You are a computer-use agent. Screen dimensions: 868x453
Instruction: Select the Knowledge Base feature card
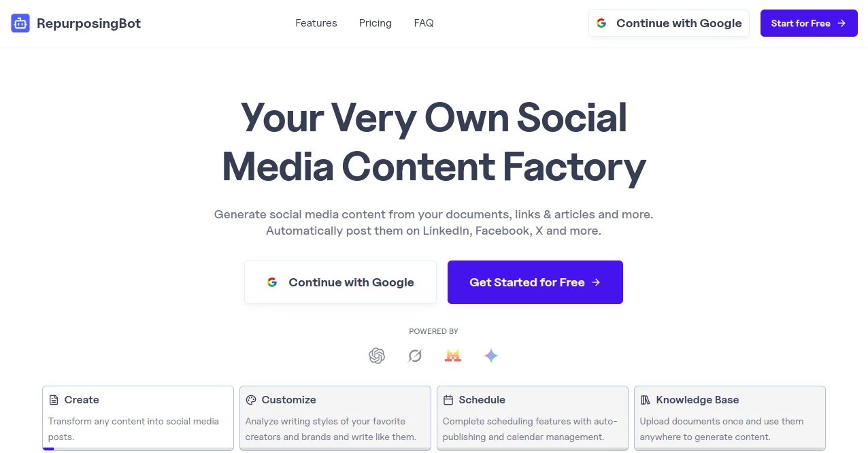click(729, 418)
